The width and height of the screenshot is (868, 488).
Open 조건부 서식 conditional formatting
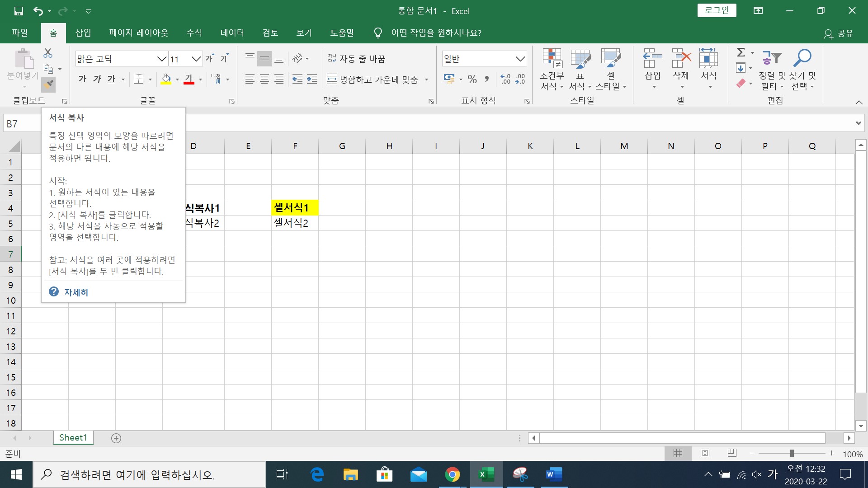coord(552,69)
